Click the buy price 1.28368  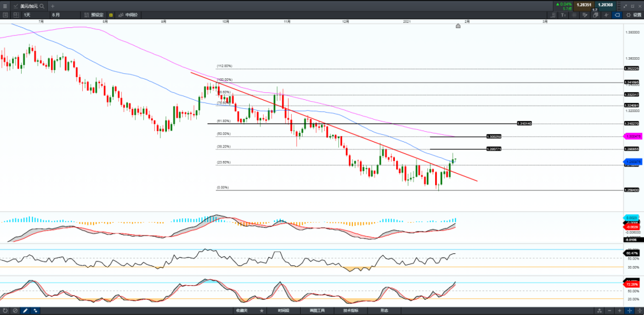click(606, 5)
